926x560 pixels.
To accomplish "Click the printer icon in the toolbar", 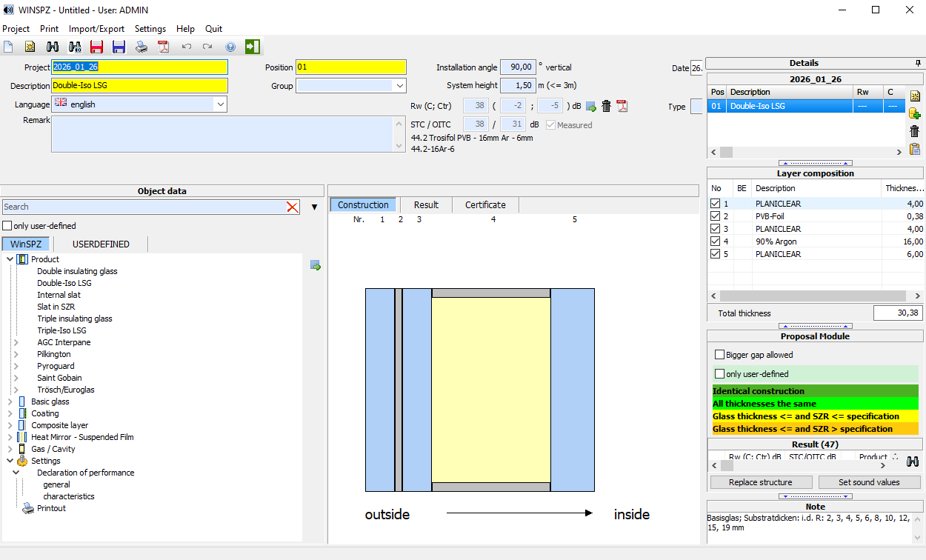I will coord(141,47).
